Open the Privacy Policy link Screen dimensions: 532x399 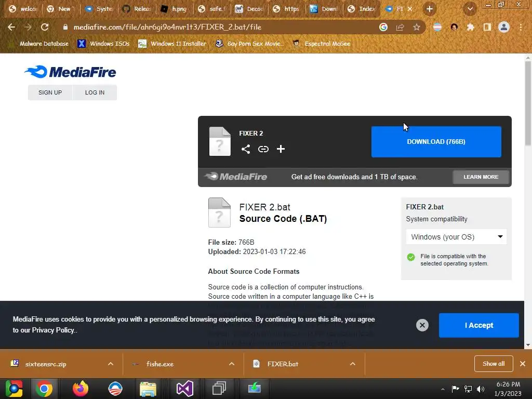pos(52,330)
